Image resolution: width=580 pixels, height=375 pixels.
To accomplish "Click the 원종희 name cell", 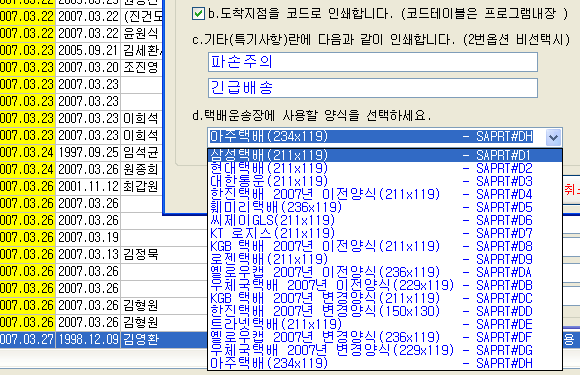I will 141,169.
